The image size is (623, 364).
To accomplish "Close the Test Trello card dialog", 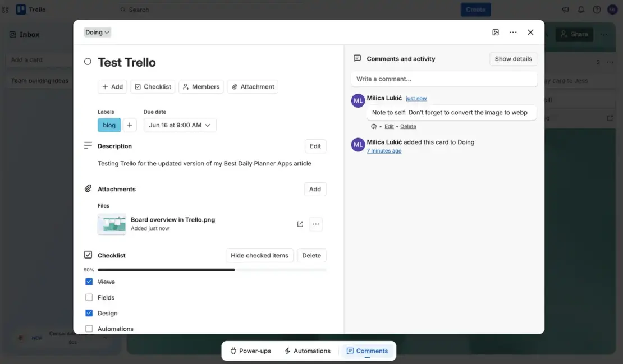I will click(530, 32).
